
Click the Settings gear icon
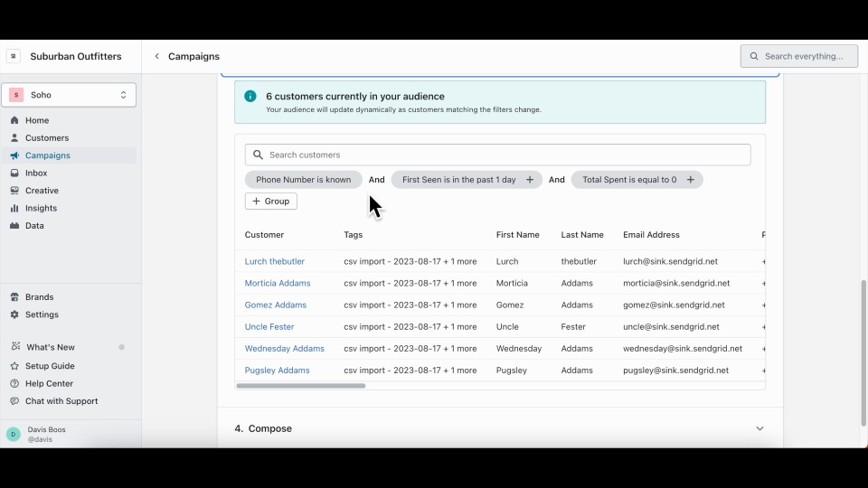[14, 314]
